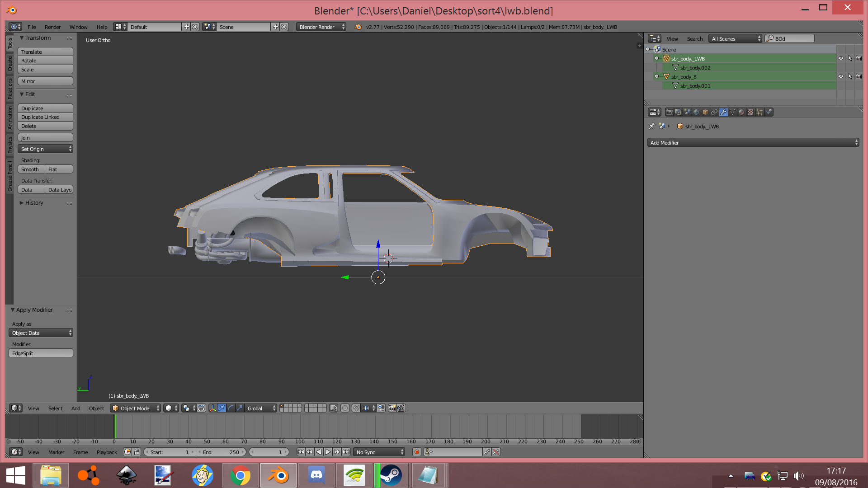Click the snap magnet icon in viewport header
This screenshot has width=868, height=488.
coord(356,408)
